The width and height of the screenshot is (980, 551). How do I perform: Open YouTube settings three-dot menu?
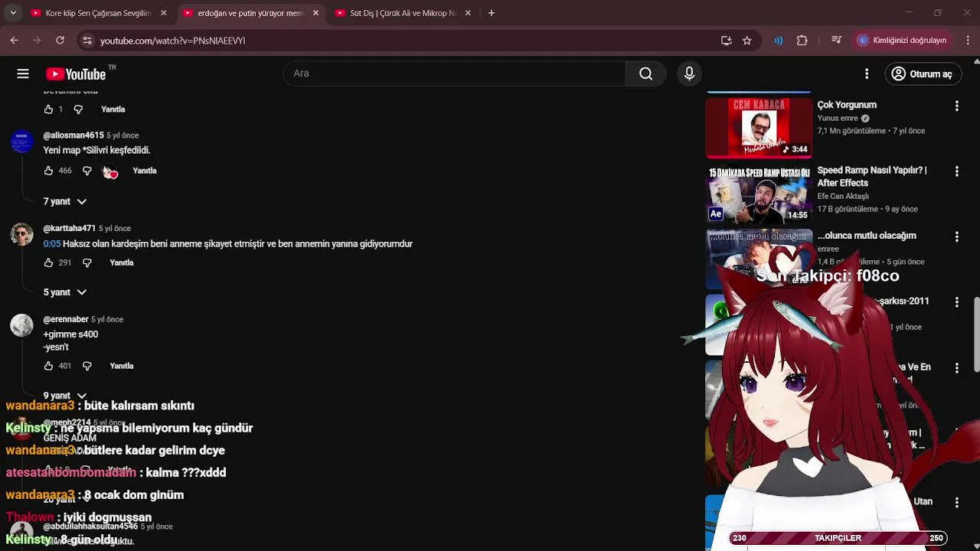pyautogui.click(x=867, y=73)
